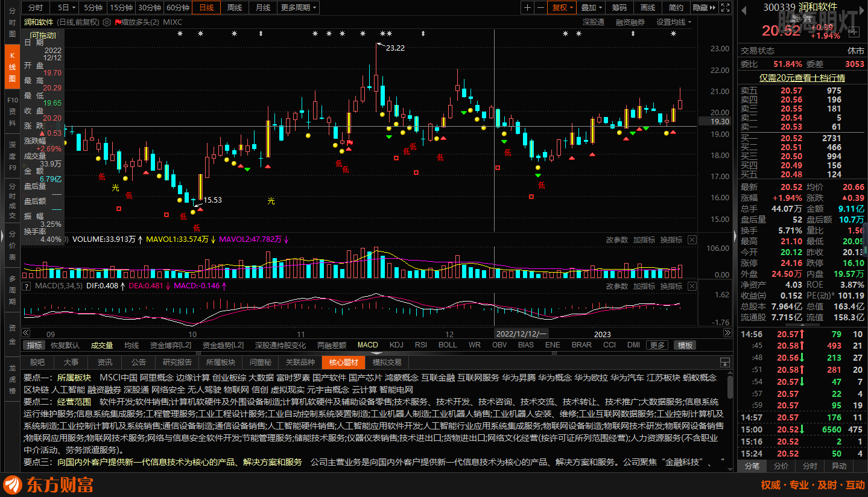Open the 复权 adjustment dropdown
The image size is (868, 497).
[563, 8]
